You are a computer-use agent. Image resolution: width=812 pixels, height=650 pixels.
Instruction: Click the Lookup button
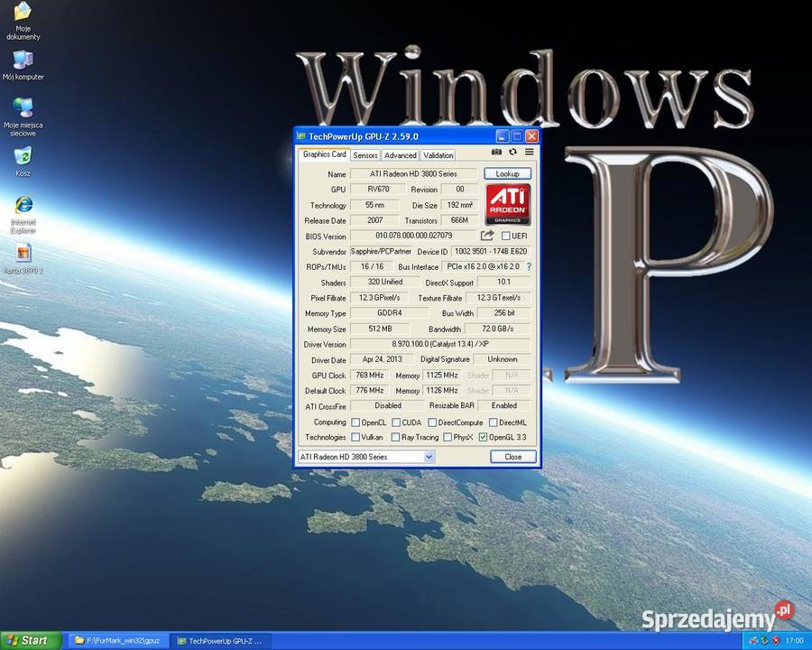coord(507,173)
